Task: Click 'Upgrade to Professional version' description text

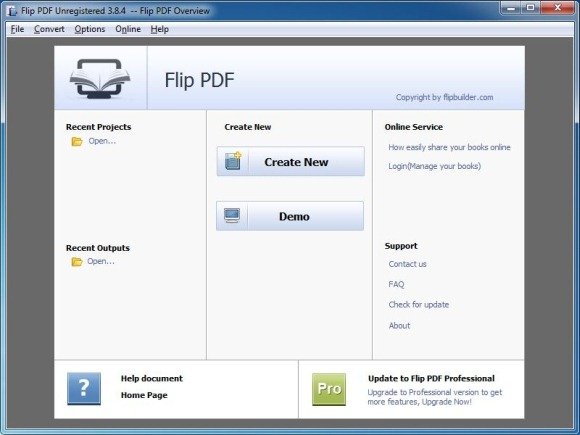Action: tap(435, 397)
